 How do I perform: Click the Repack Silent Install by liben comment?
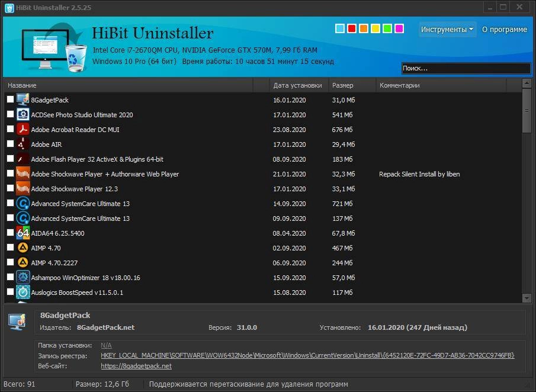click(419, 174)
